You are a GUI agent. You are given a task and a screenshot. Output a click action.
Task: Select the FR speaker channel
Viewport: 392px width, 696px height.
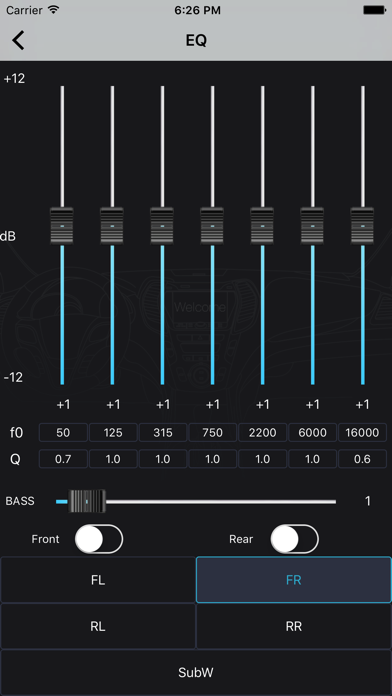tap(294, 580)
